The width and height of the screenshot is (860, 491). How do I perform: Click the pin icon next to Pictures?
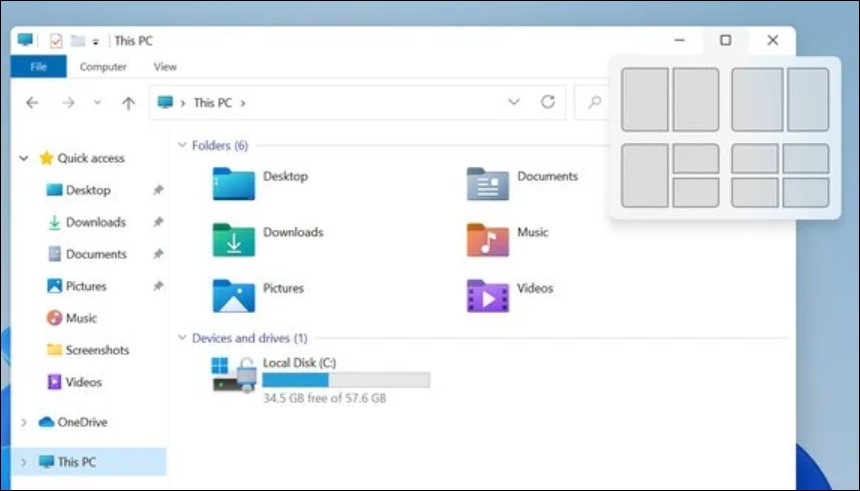click(x=158, y=286)
